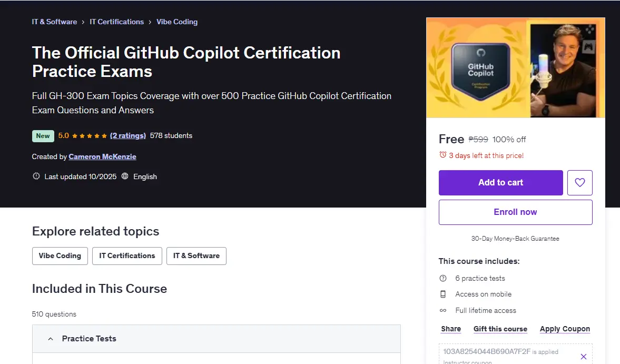Select the Vibe Coding topic chip
Viewport: 620px width, 364px height.
pyautogui.click(x=60, y=255)
